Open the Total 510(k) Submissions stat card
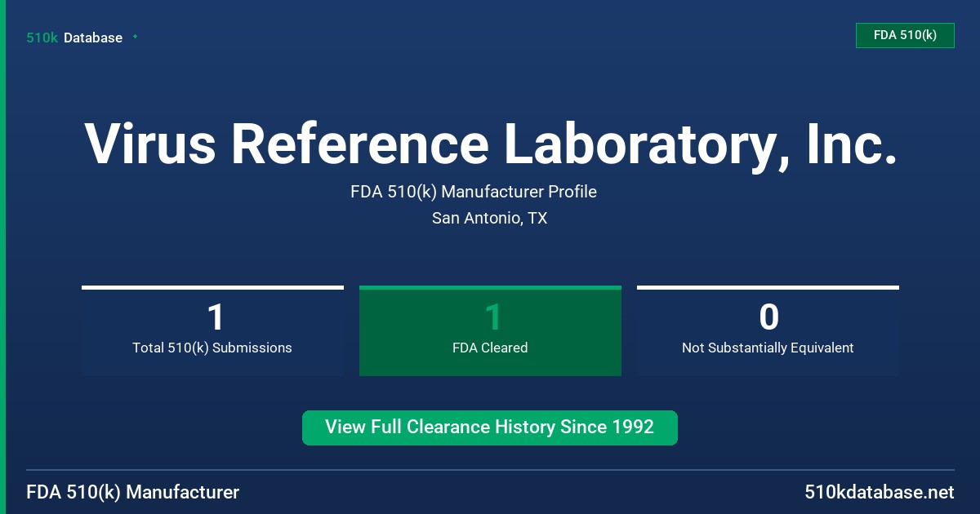Viewport: 980px width, 514px height. click(212, 331)
